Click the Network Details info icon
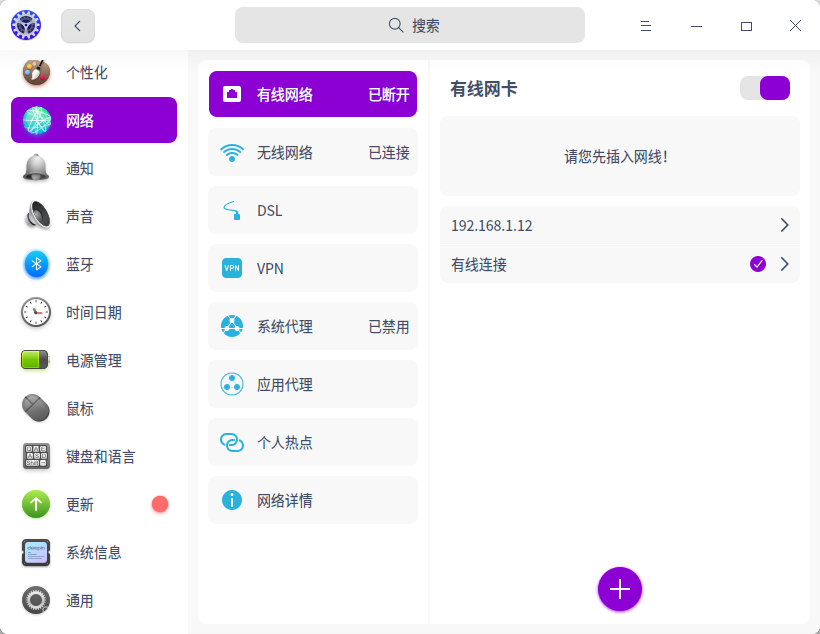 (232, 500)
